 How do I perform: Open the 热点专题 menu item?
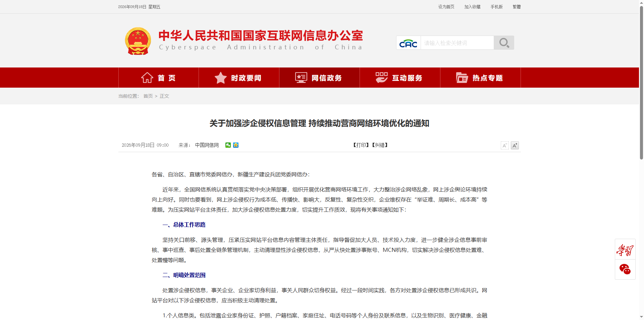[480, 78]
